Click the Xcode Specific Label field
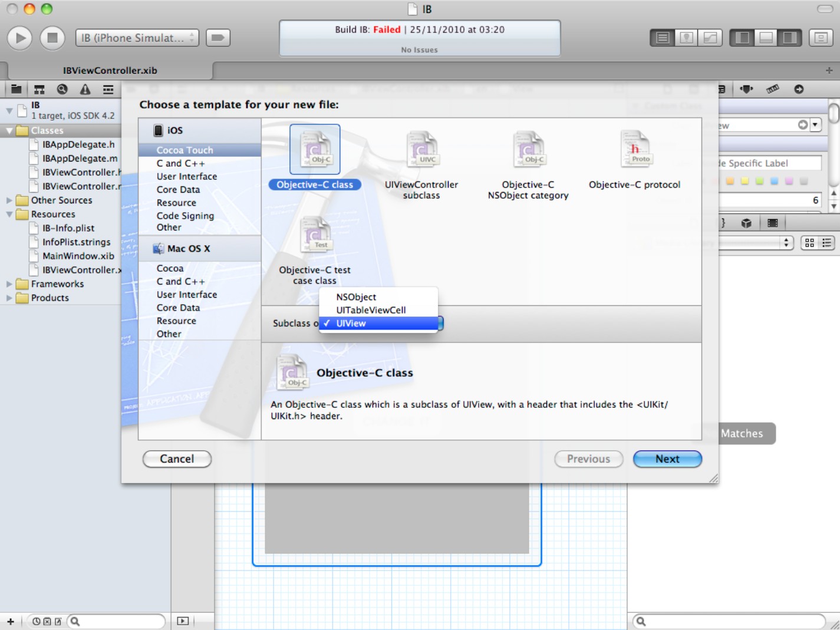Screen dimensions: 840x630 pos(770,163)
